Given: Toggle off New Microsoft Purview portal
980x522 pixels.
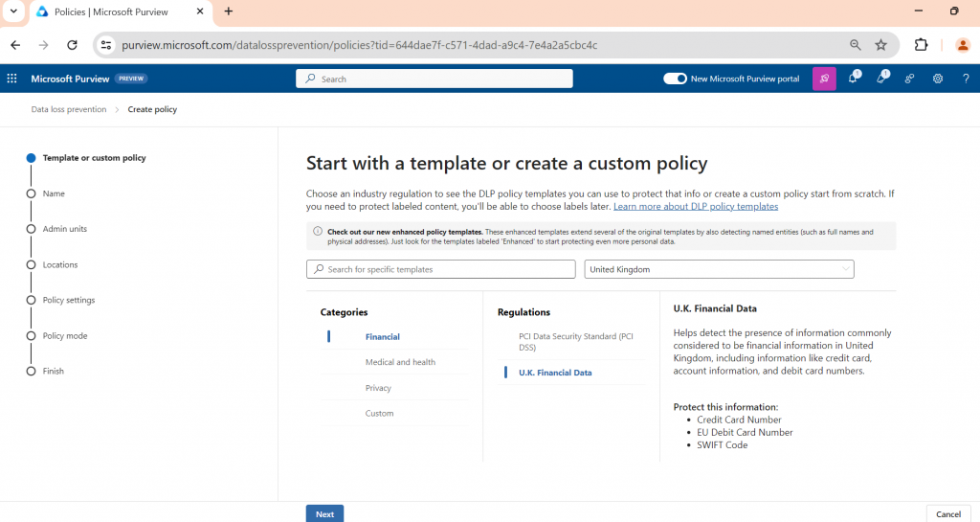Looking at the screenshot, I should [x=675, y=79].
